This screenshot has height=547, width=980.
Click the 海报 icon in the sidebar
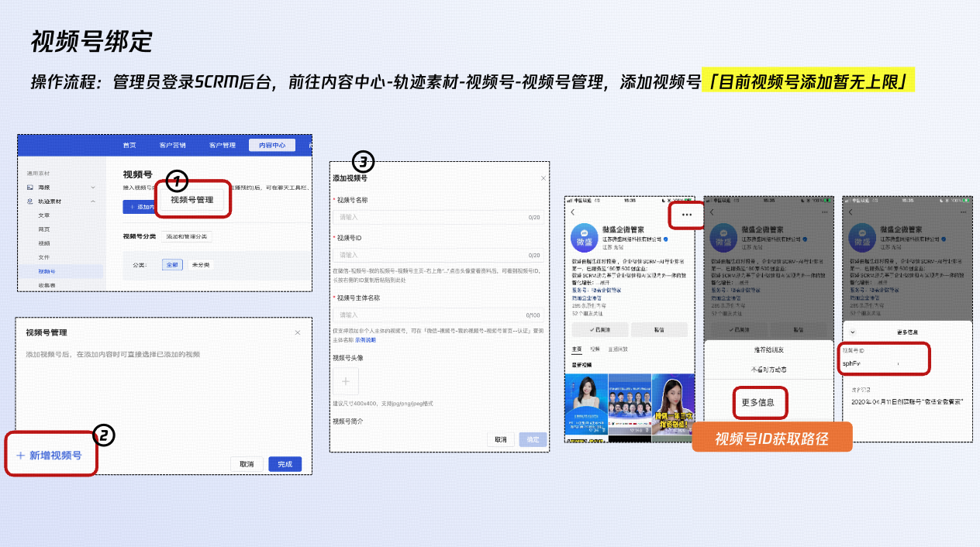pos(30,187)
